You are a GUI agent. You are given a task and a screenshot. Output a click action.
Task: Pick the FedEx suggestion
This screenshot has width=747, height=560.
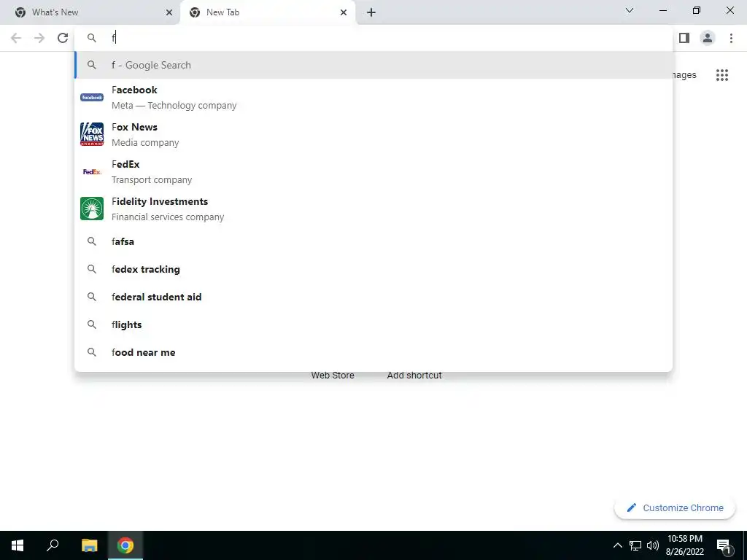373,172
